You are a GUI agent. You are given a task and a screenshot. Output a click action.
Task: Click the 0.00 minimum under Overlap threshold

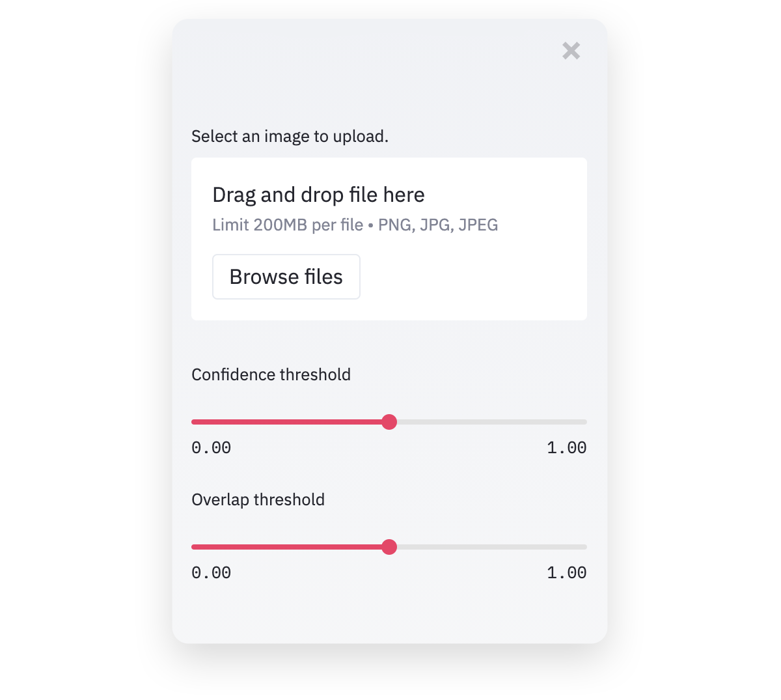(x=211, y=573)
